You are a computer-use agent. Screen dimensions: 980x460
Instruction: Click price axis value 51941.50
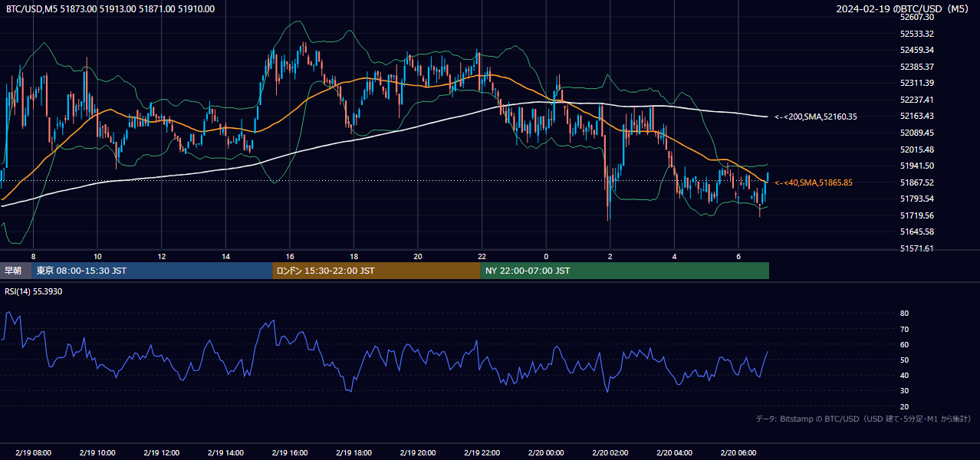pyautogui.click(x=917, y=166)
